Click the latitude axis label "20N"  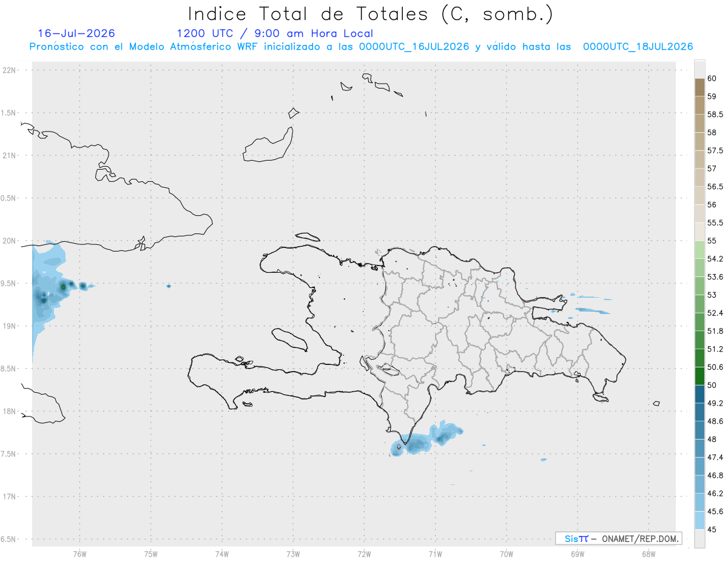(x=10, y=241)
